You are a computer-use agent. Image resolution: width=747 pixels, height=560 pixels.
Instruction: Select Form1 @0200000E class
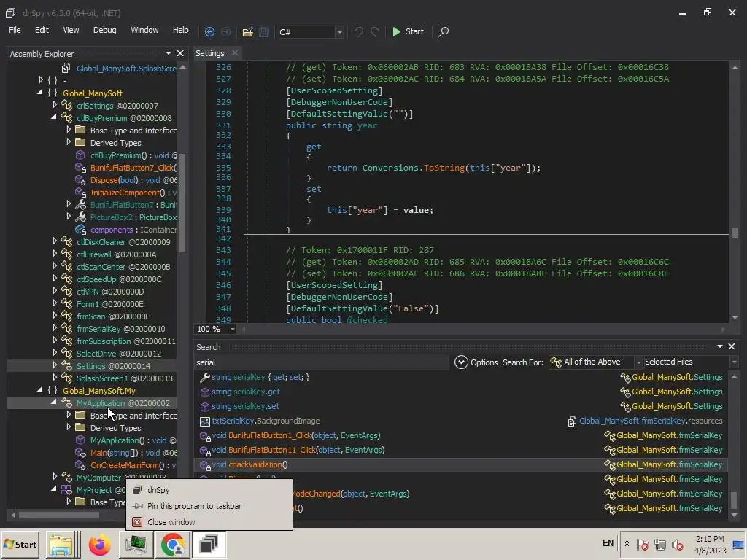tap(109, 304)
